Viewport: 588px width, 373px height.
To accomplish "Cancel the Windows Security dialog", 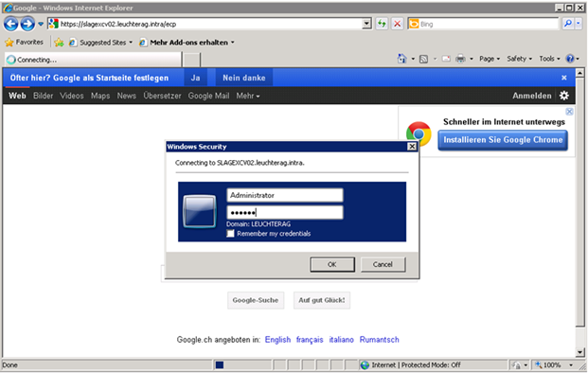I will tap(383, 264).
